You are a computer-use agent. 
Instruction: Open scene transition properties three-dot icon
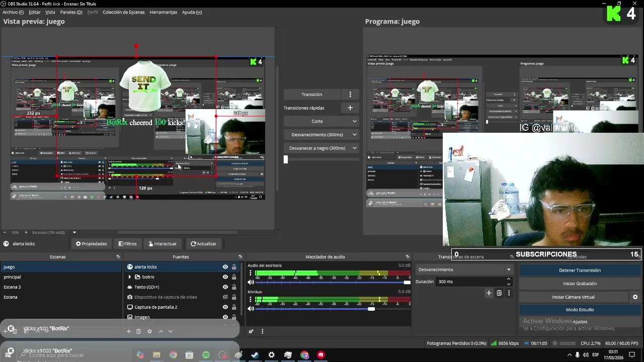point(509,293)
